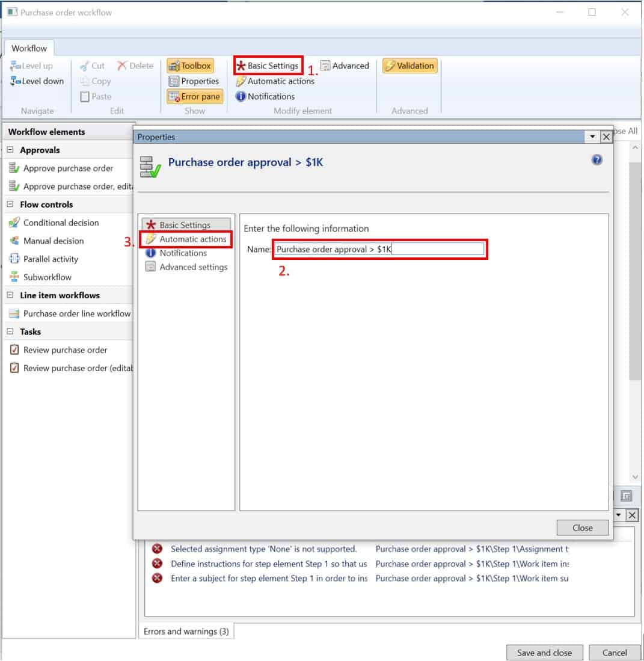Open the Error pane from the ribbon
Image resolution: width=644 pixels, height=661 pixels.
(x=194, y=96)
